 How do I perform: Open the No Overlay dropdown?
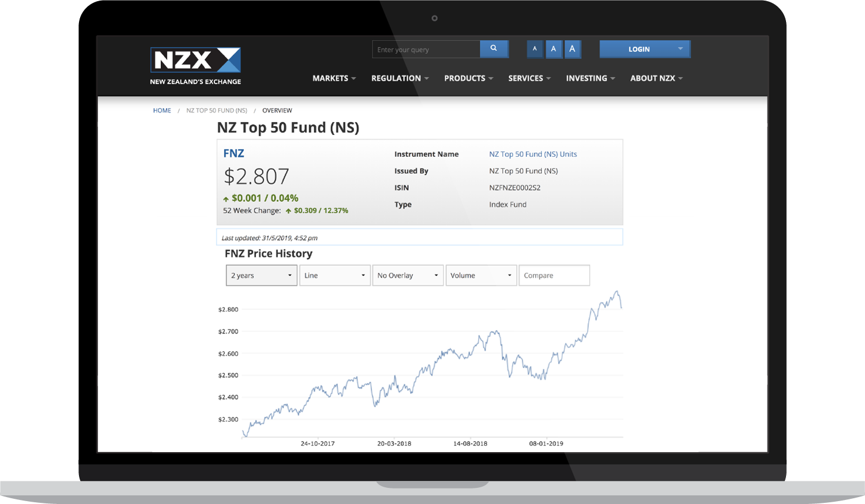[408, 276]
